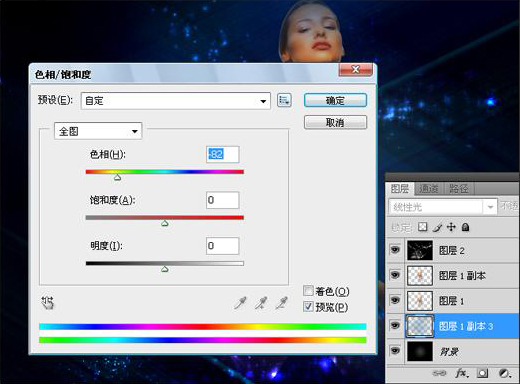Image resolution: width=520 pixels, height=384 pixels.
Task: Select the add to sample eyedropper
Action: 261,303
